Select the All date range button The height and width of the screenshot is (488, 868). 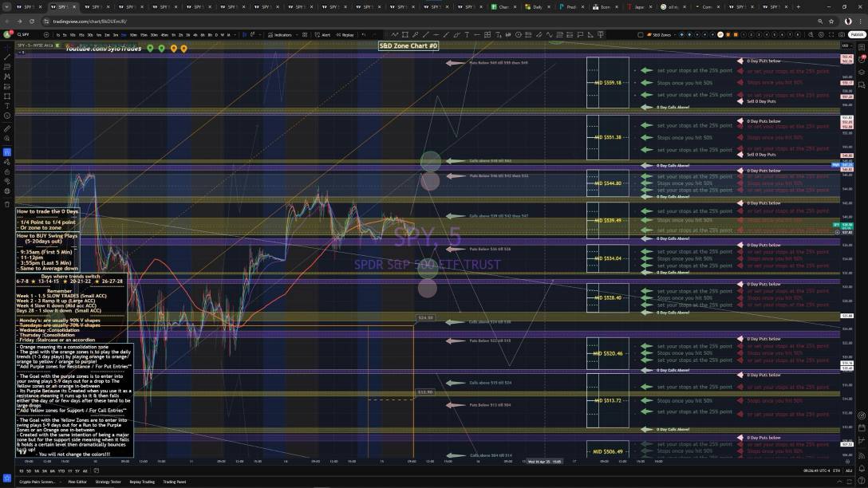[x=85, y=470]
